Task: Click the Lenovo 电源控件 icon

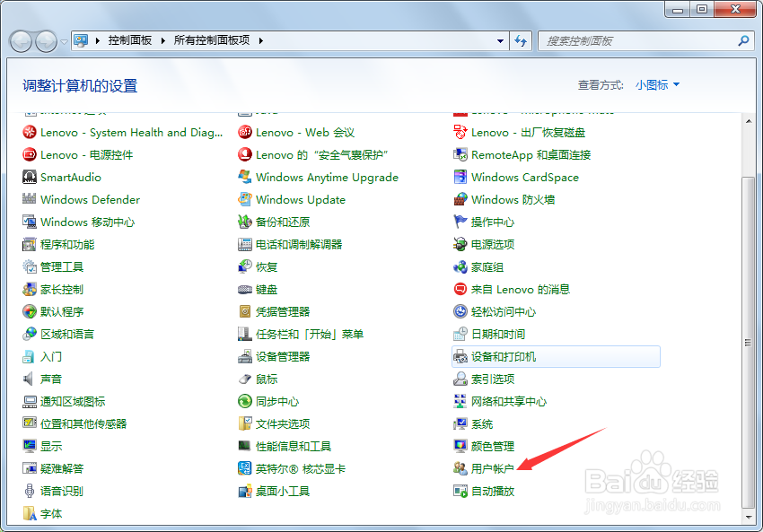Action: click(30, 154)
